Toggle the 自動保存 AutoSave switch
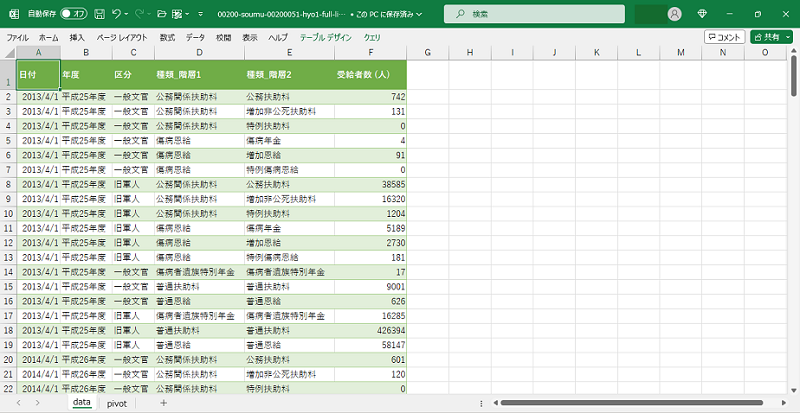Viewport: 800px width, 413px height. coord(73,15)
